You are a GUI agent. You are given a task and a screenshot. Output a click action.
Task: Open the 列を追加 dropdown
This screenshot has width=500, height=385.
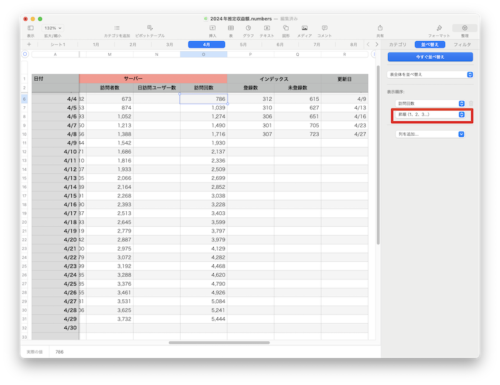(430, 134)
